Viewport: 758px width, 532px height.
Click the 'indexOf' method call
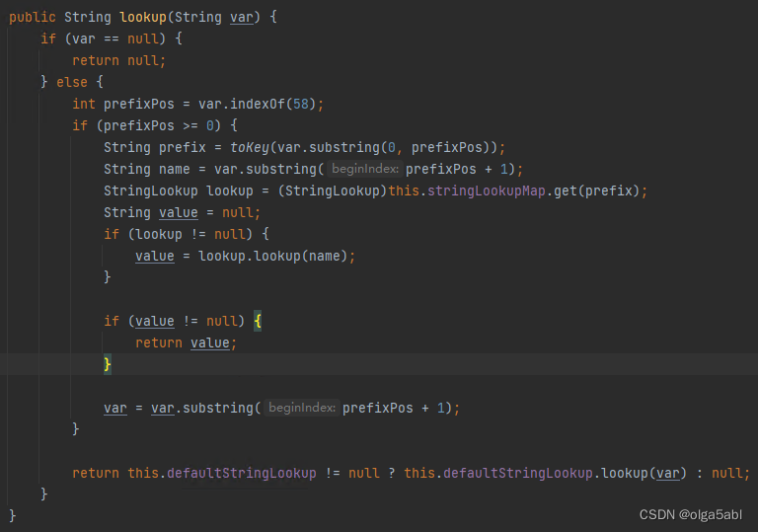pos(258,104)
